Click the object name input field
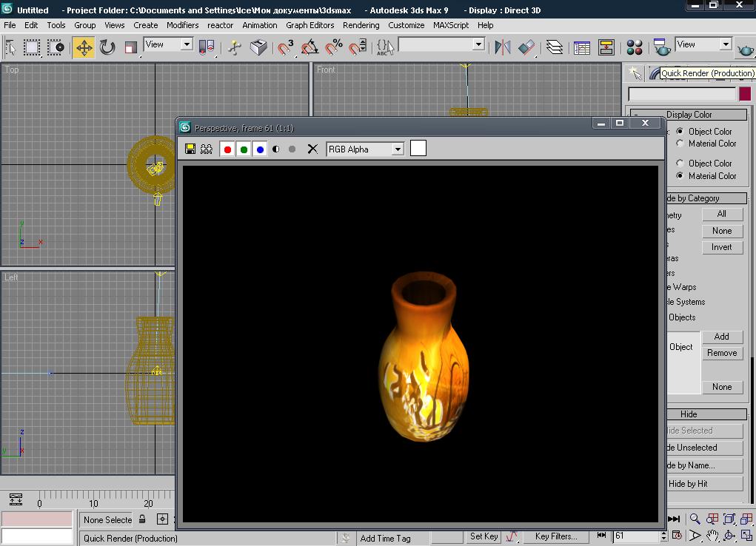The width and height of the screenshot is (756, 546). (x=681, y=94)
